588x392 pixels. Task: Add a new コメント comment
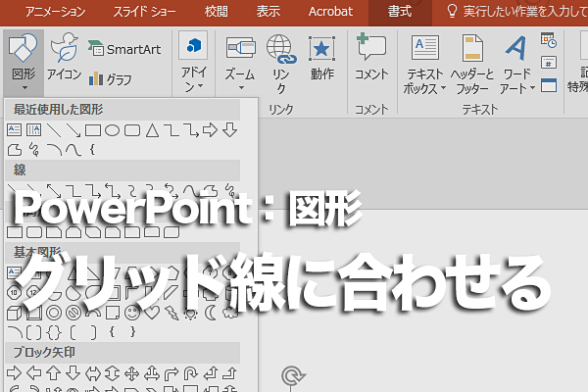point(371,57)
